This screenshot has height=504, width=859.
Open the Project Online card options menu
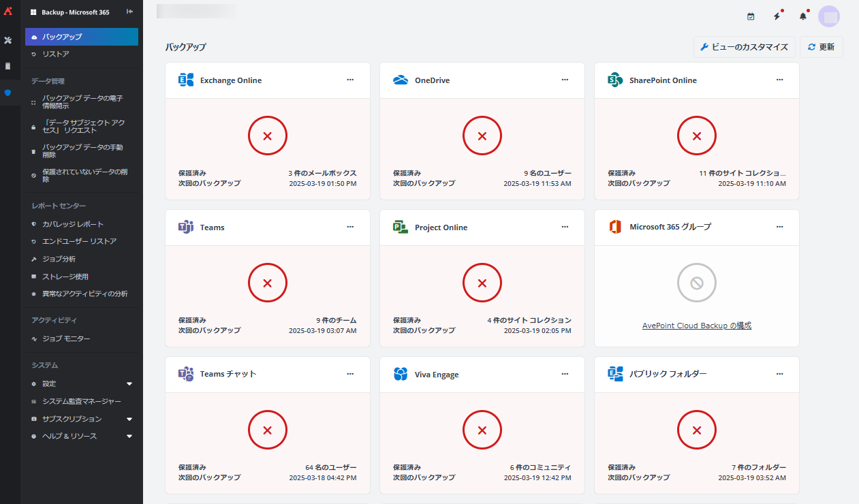pyautogui.click(x=565, y=227)
